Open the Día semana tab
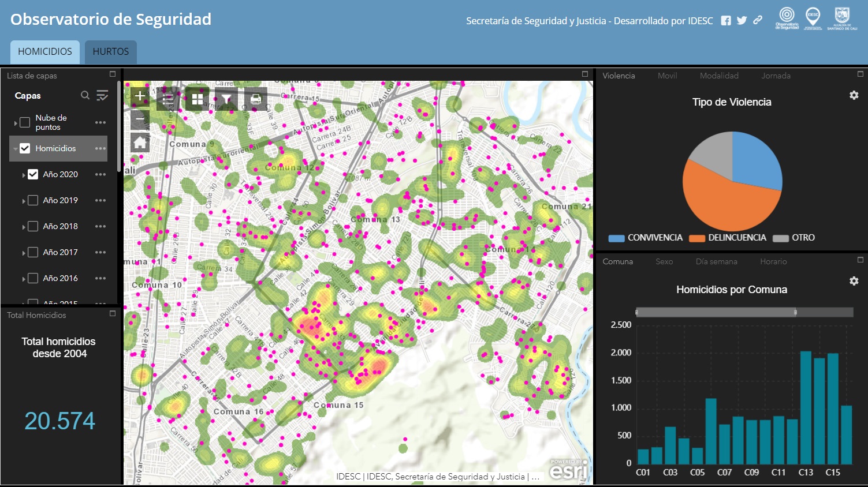868x487 pixels. (716, 261)
